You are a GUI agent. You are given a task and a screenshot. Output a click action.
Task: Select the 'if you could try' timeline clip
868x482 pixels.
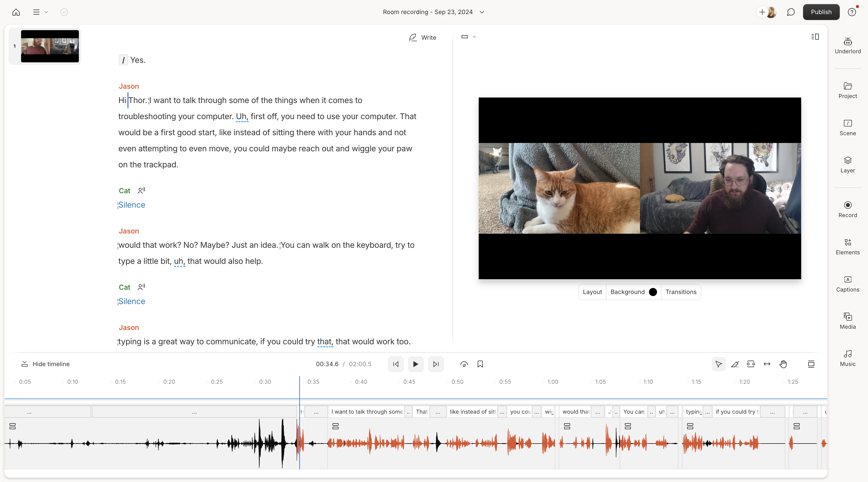coord(737,412)
